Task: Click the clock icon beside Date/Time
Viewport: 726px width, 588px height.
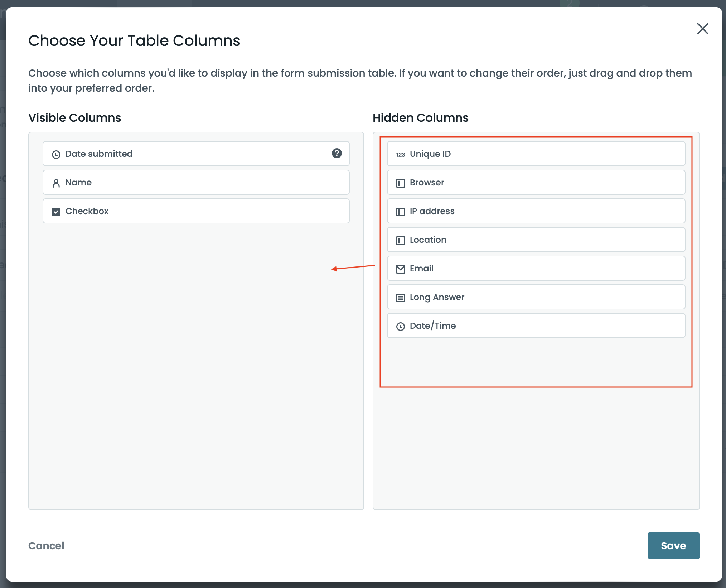Action: (400, 326)
